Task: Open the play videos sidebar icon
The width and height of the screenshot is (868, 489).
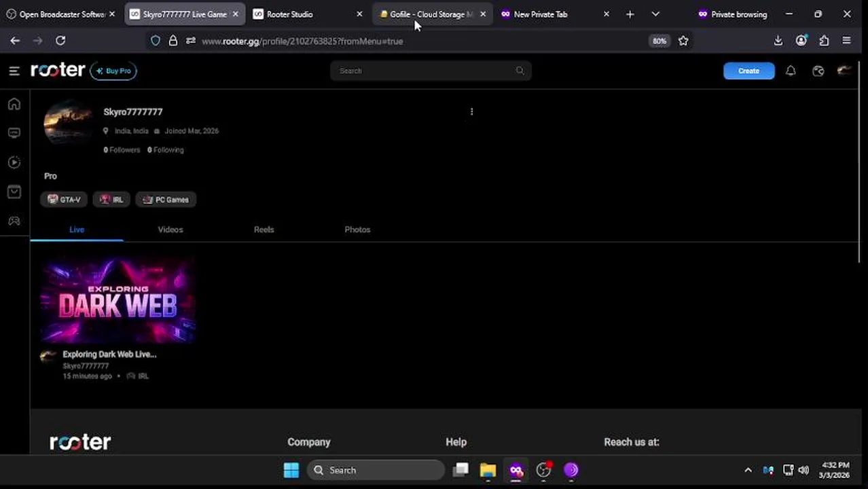Action: [14, 162]
